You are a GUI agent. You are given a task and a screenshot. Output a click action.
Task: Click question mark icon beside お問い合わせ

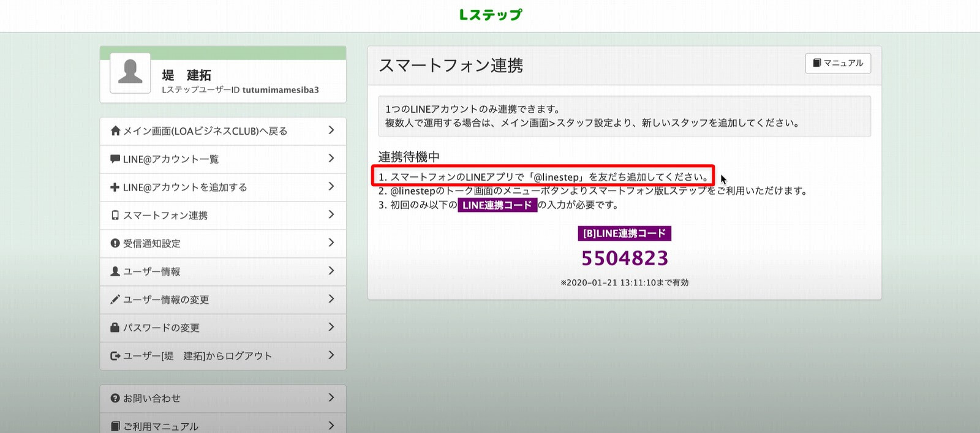[x=115, y=398]
